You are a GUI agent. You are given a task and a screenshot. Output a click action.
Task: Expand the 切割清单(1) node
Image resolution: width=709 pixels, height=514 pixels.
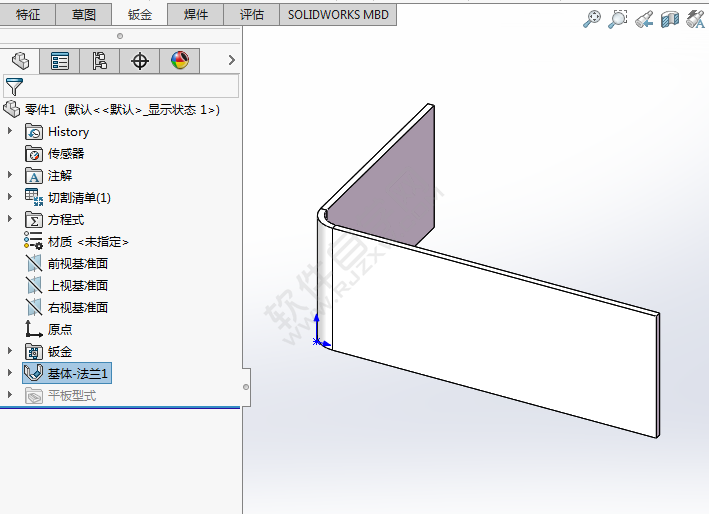(x=10, y=197)
